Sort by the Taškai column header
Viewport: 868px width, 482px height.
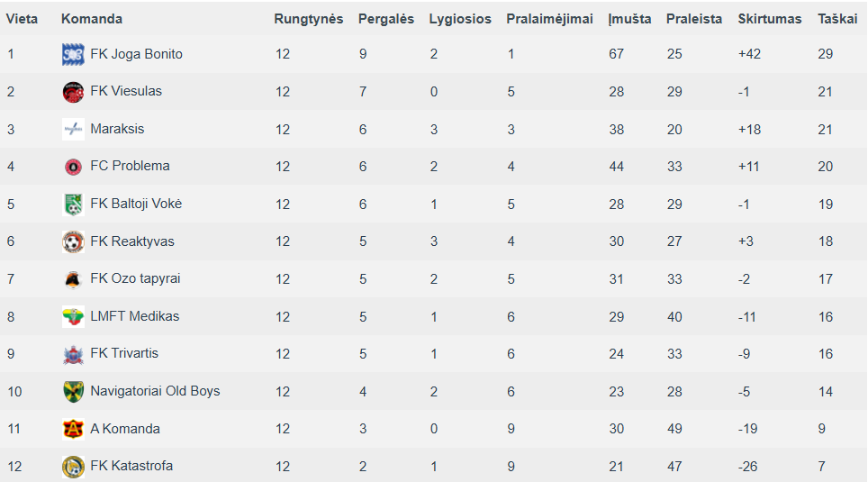[837, 19]
